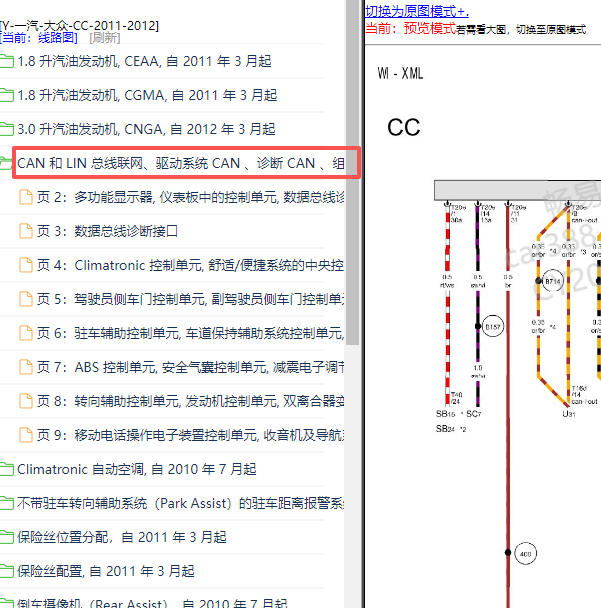Open 页 8 转向辅助控制单元
This screenshot has width=601, height=608.
pos(190,401)
